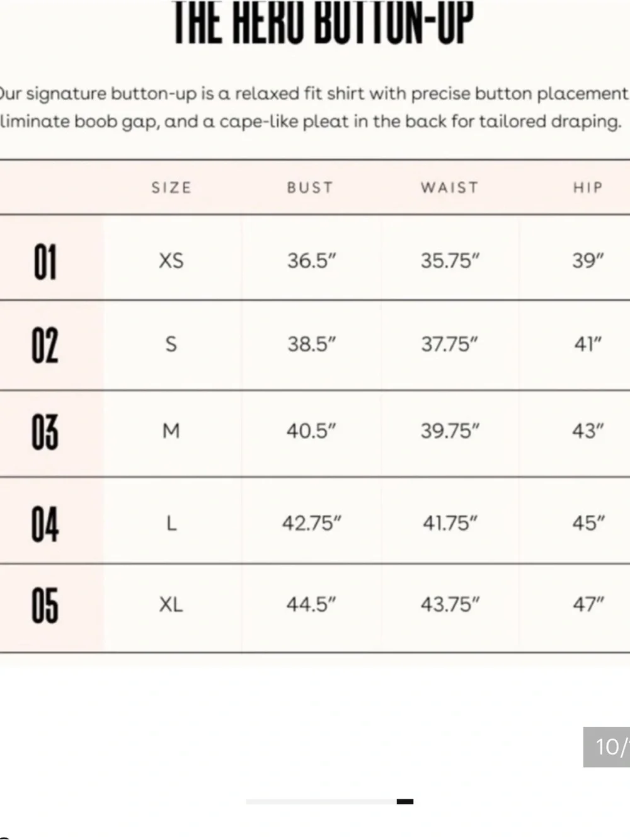The width and height of the screenshot is (630, 840).
Task: Click the XL size cell
Action: tap(171, 605)
